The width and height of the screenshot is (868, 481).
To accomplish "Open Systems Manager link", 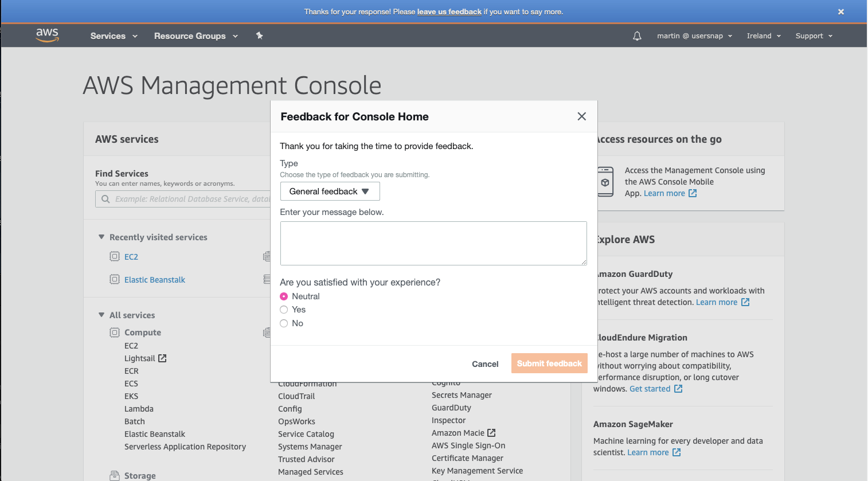I will coord(310,447).
